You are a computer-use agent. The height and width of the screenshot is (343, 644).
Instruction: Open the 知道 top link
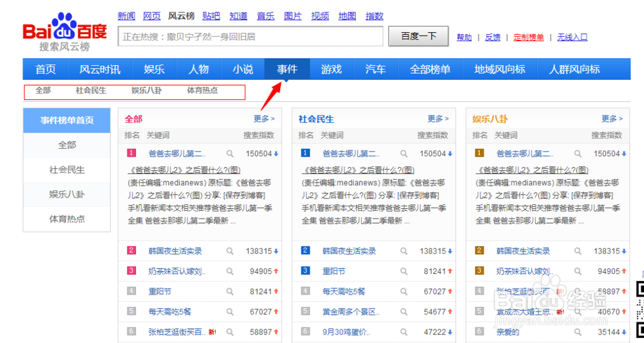pos(238,16)
